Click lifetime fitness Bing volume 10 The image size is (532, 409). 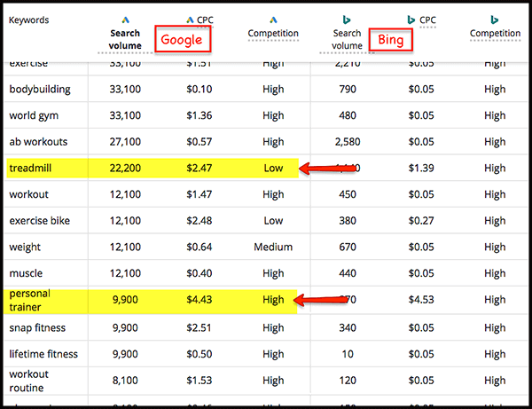(348, 354)
